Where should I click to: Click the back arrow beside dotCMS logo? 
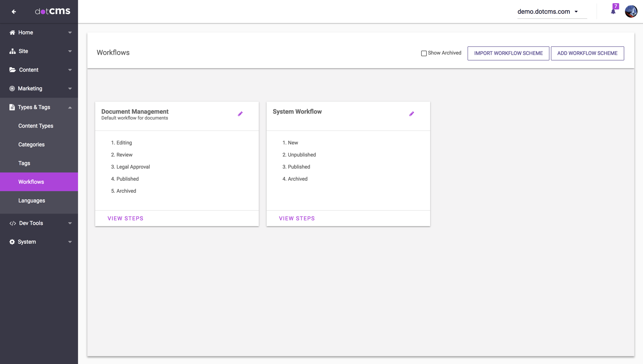[x=14, y=12]
